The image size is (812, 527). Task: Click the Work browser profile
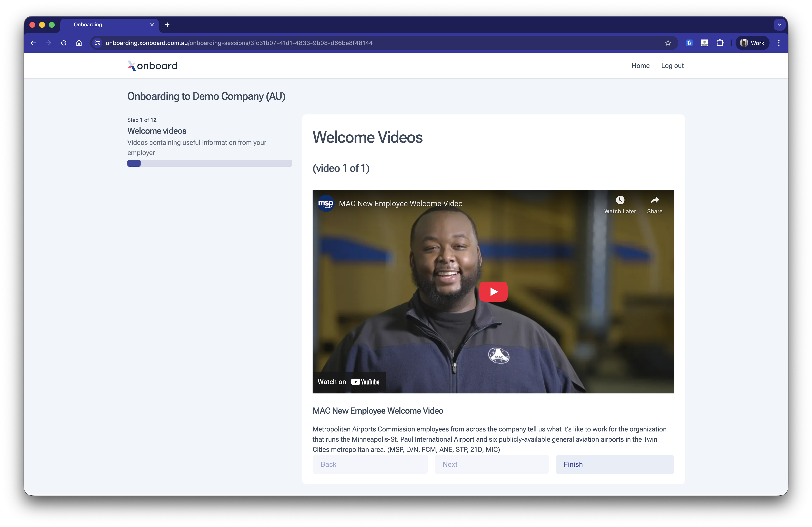pos(752,43)
